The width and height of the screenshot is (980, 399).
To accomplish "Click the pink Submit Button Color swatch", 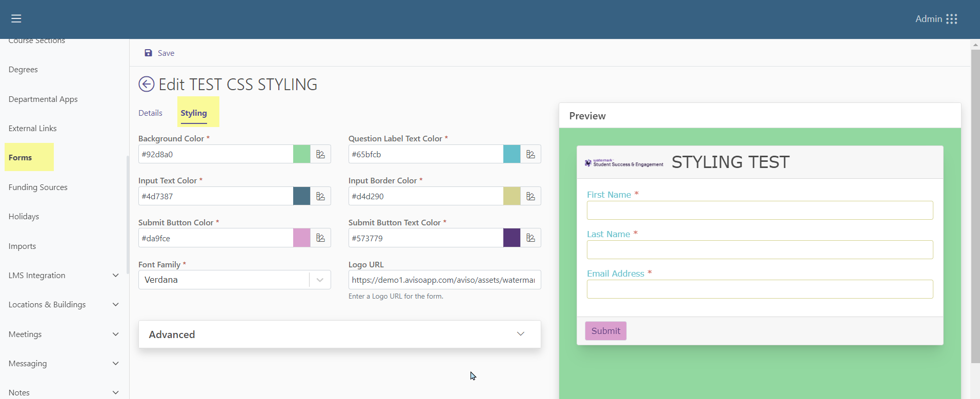I will 302,238.
